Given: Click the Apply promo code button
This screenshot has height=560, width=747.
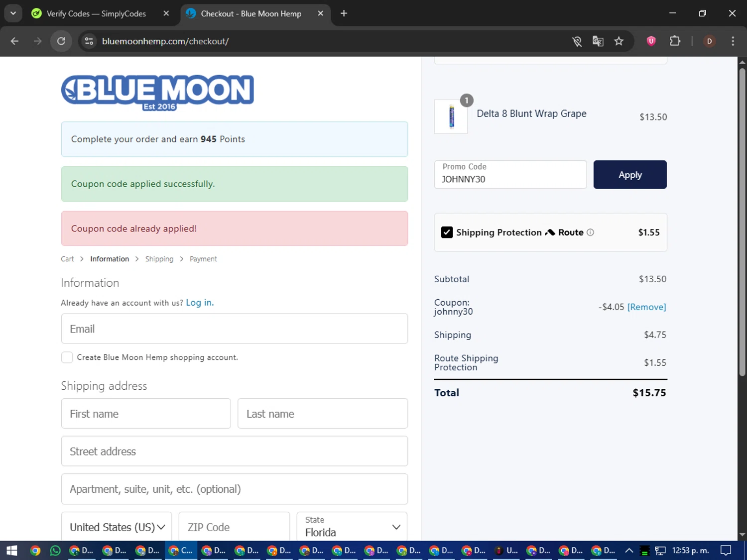Looking at the screenshot, I should [630, 175].
